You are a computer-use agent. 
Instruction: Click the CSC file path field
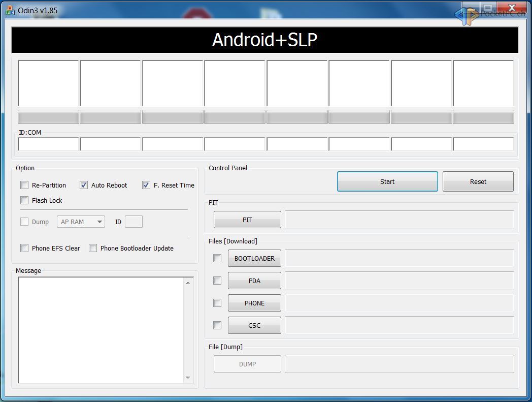point(400,325)
